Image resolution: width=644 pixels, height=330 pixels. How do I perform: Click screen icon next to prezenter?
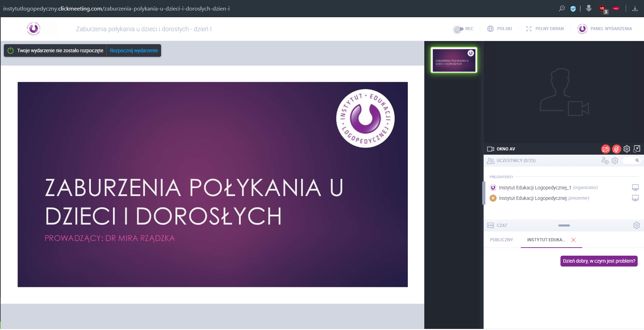point(635,198)
